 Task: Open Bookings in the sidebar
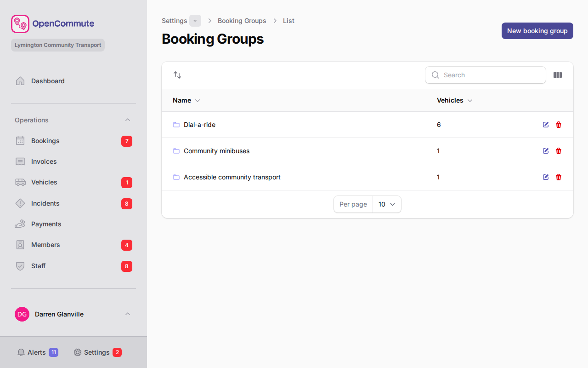pyautogui.click(x=73, y=141)
